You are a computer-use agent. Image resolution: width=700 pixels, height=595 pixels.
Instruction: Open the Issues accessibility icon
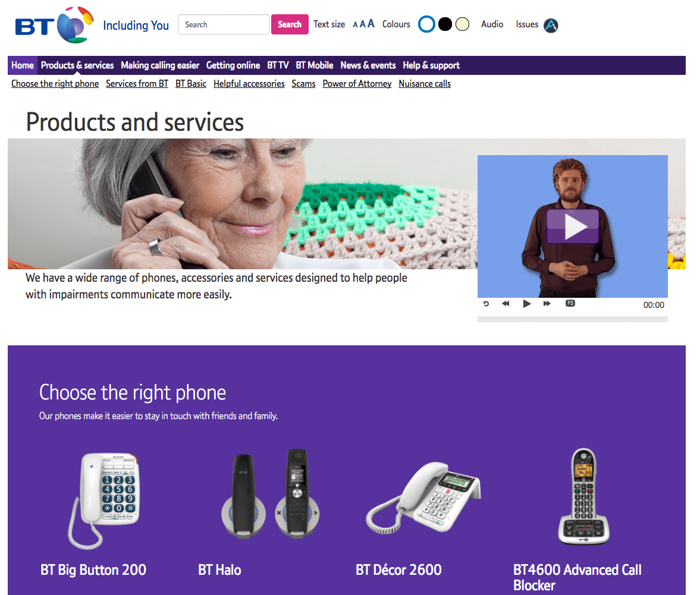tap(551, 26)
